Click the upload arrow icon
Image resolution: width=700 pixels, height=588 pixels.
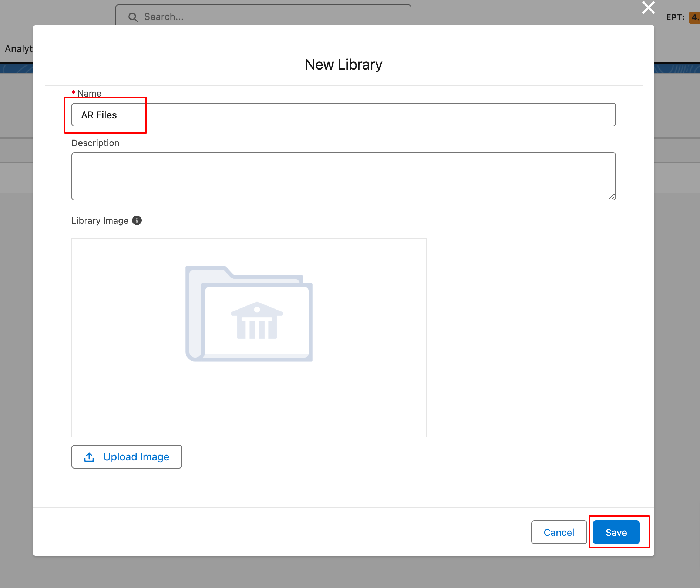[89, 457]
